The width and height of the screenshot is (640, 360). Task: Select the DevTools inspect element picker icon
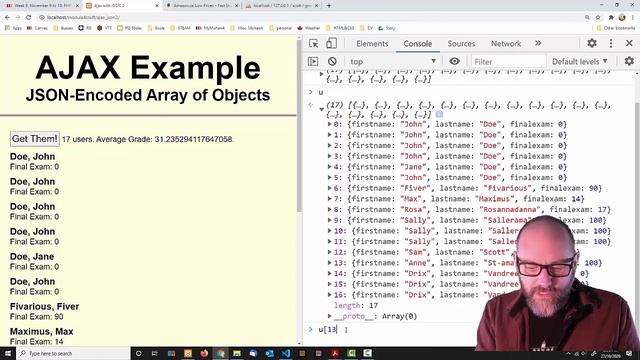(x=313, y=43)
